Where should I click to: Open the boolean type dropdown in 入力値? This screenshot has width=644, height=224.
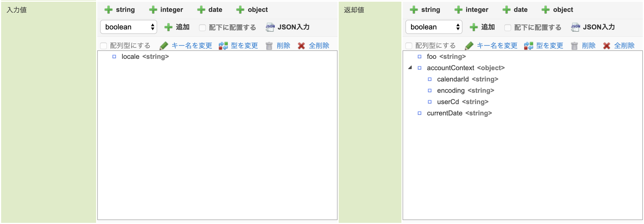coord(129,27)
